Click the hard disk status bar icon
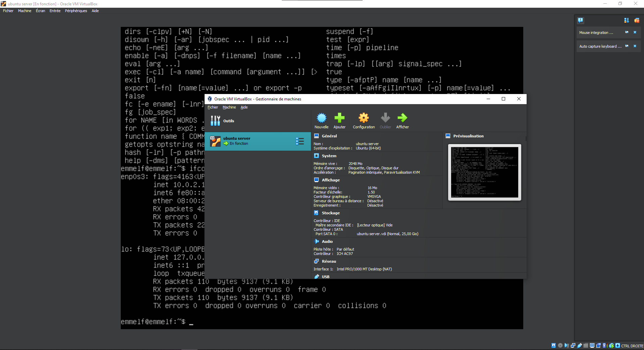The width and height of the screenshot is (644, 350). (553, 346)
